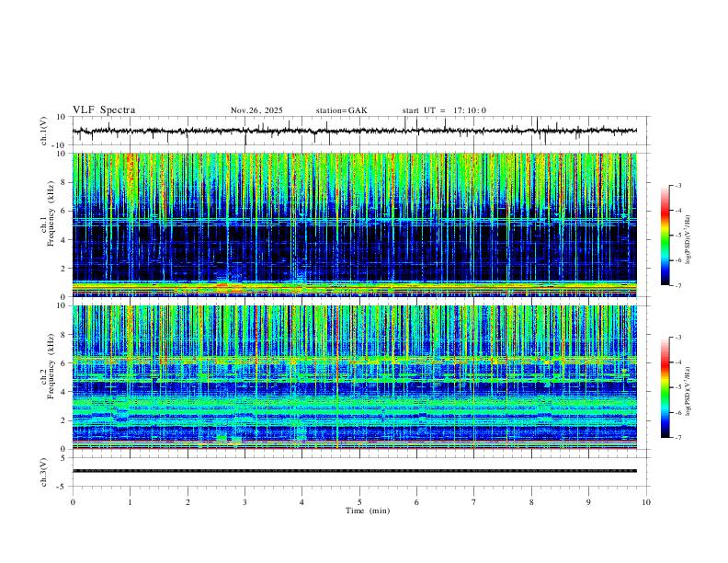Click the "station=GAK" label
The height and width of the screenshot is (563, 728).
[342, 110]
